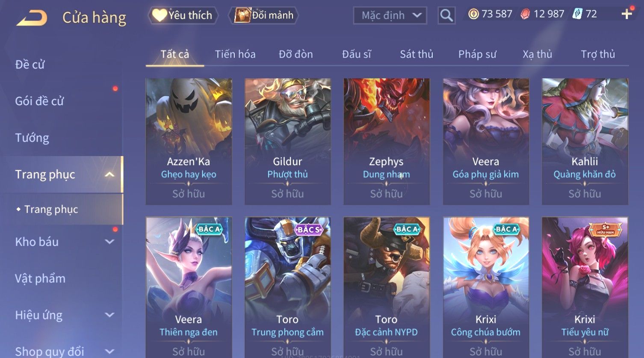Image resolution: width=644 pixels, height=358 pixels.
Task: Open Zephys Dung nham skin card
Action: 387,142
